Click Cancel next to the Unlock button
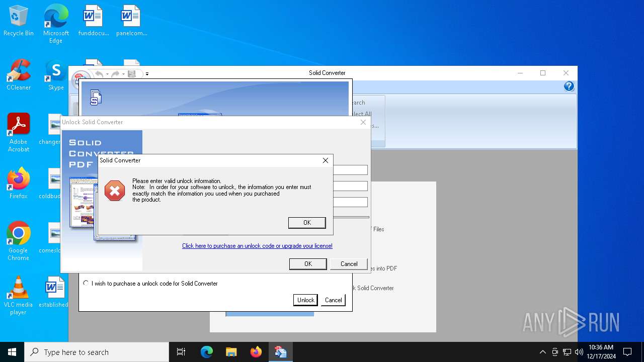This screenshot has width=644, height=362. (333, 300)
